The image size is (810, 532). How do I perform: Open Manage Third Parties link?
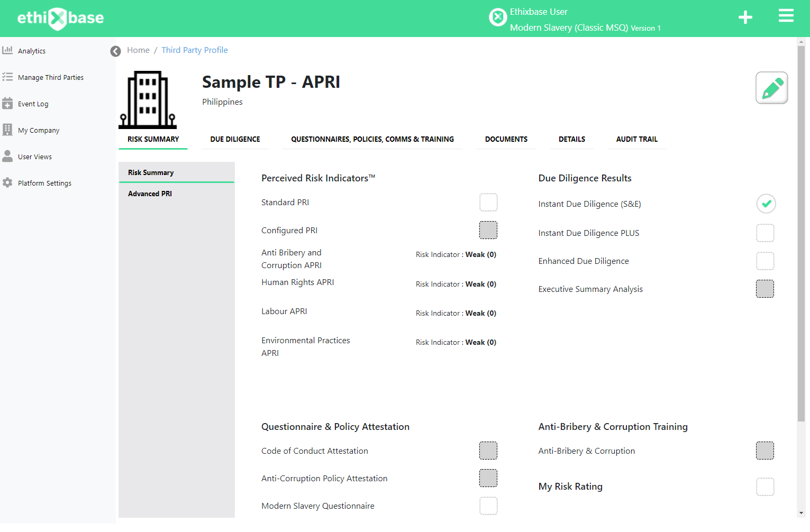tap(51, 77)
